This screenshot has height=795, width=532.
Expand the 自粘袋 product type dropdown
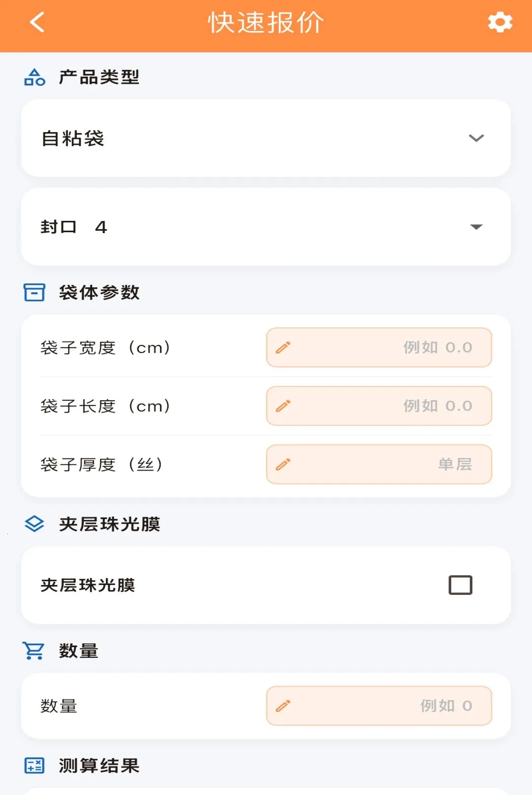(476, 138)
